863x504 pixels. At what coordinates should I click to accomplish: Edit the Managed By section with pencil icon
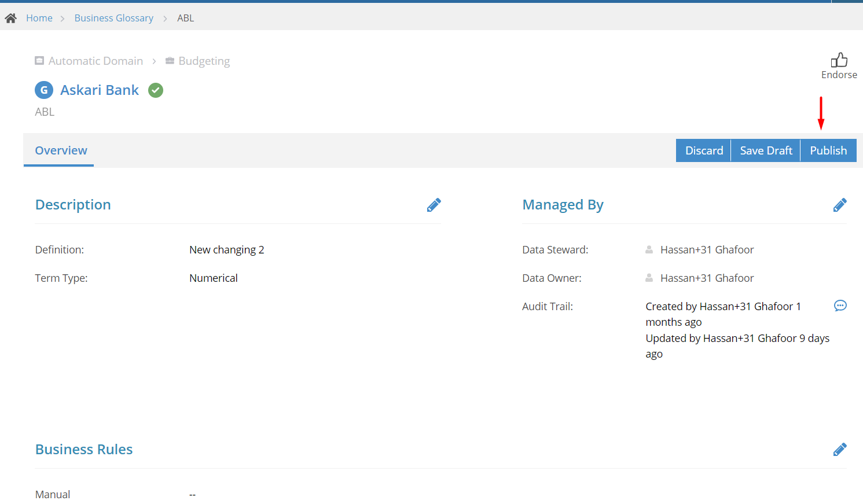coord(840,205)
